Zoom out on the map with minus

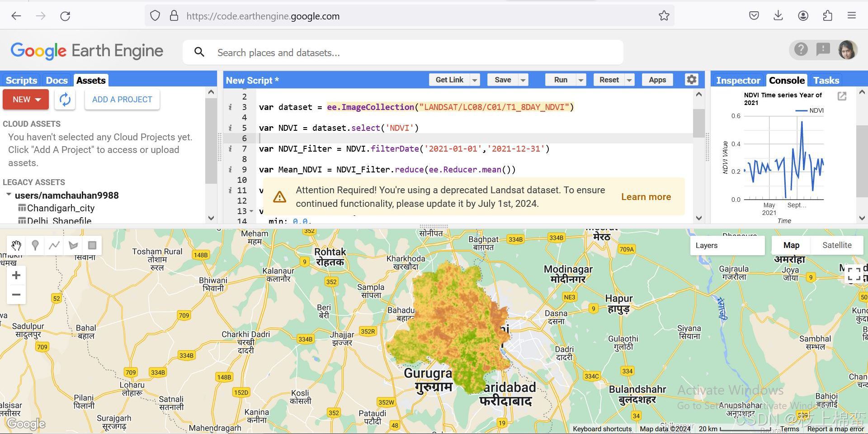tap(16, 295)
